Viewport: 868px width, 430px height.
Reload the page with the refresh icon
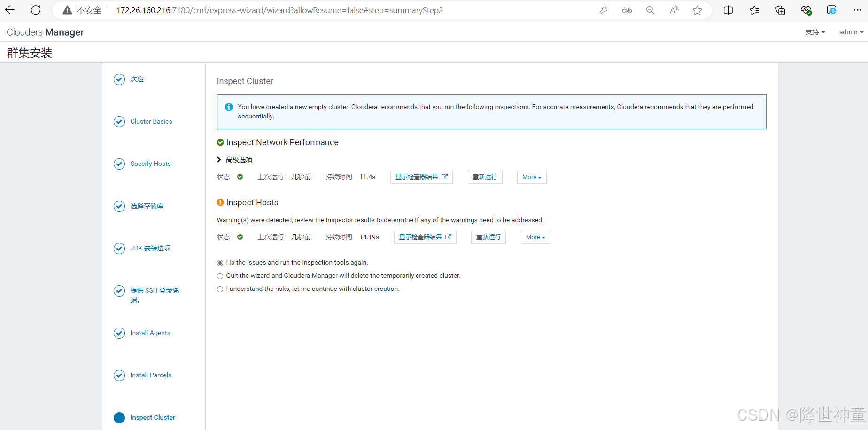coord(36,10)
